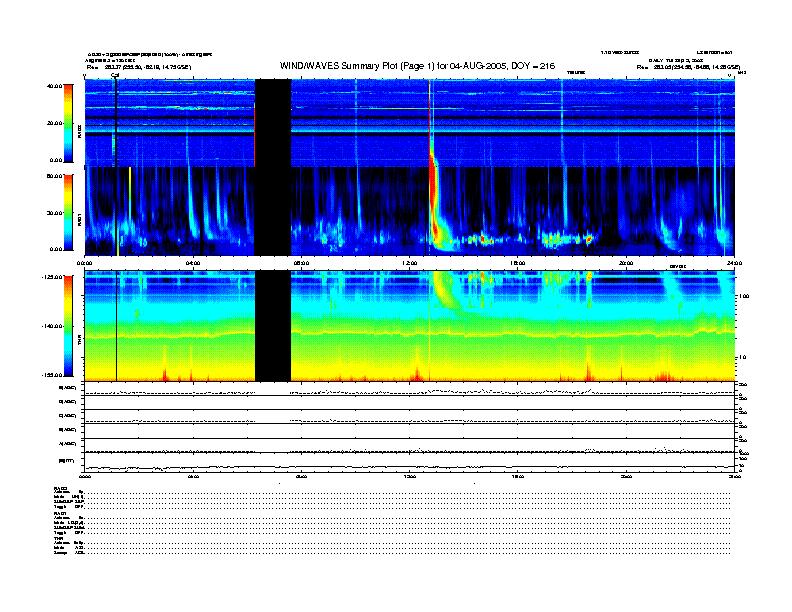Click the black data gap in RAD2 spectrogram
The image size is (792, 612).
(273, 123)
